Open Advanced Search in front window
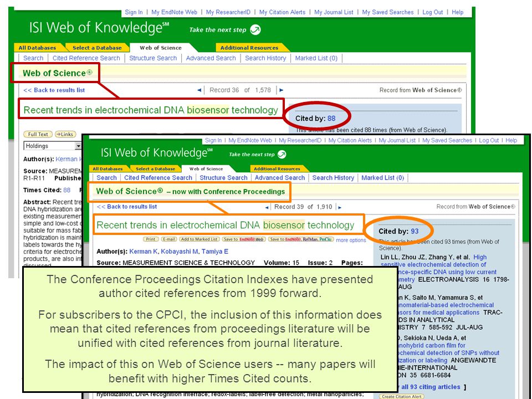The image size is (532, 399). point(279,177)
